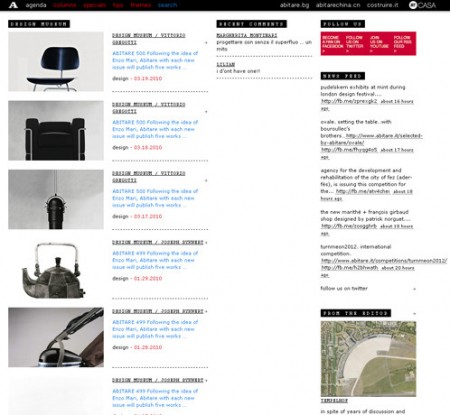Go to abitarechina.cn link
Screen dimensions: 450x415
point(338,5)
